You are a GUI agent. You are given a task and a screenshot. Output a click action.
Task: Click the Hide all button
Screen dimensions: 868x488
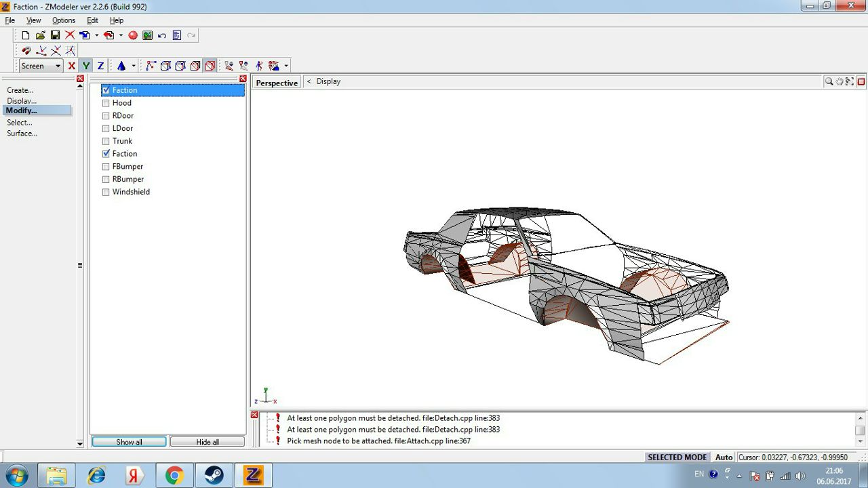[x=207, y=442]
